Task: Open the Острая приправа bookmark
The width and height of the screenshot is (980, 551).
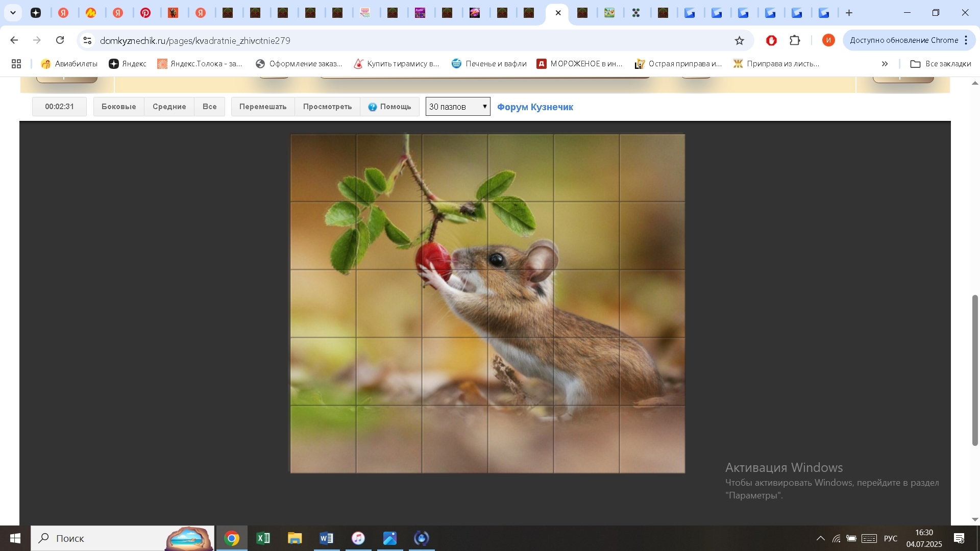Action: pos(678,64)
